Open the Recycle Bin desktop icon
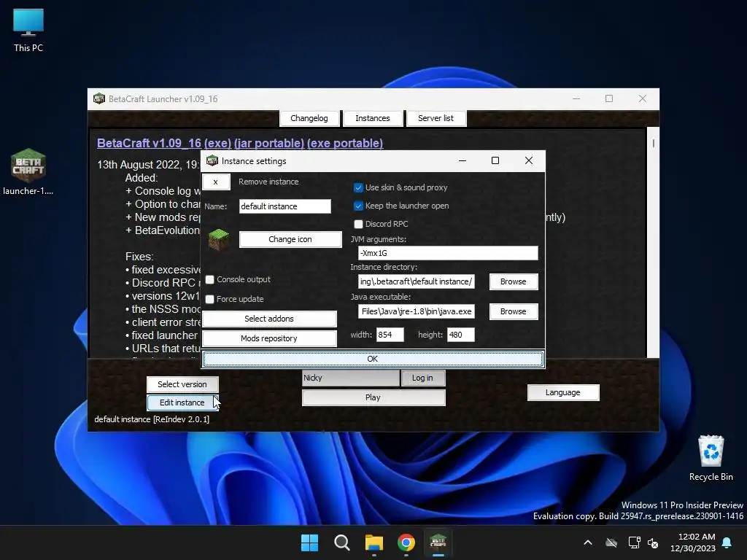Image resolution: width=747 pixels, height=560 pixels. [x=711, y=458]
